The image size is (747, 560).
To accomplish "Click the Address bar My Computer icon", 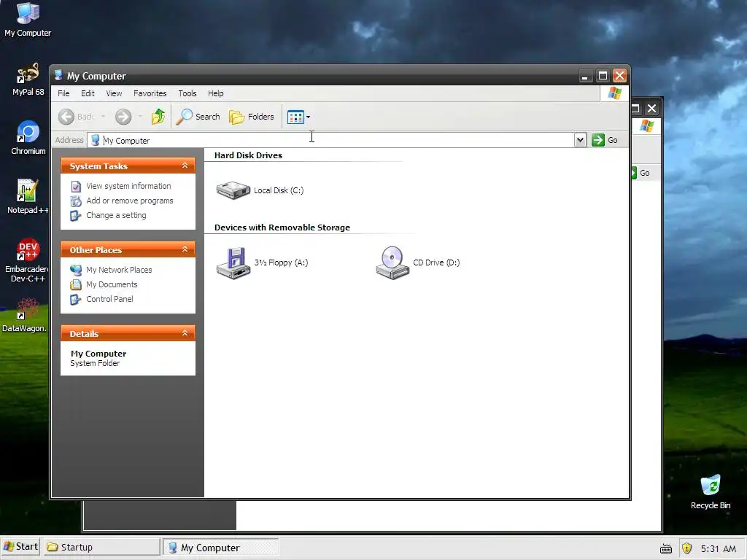I will (x=96, y=140).
